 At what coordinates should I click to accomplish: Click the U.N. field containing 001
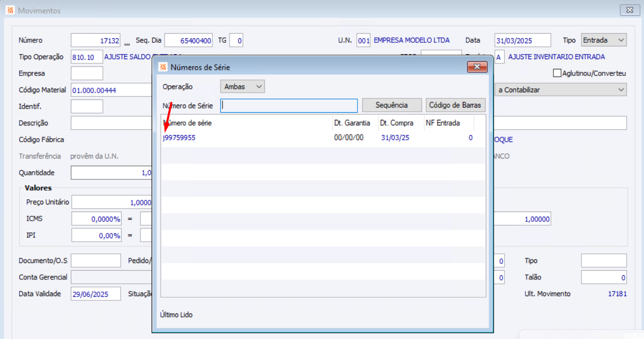(x=363, y=40)
